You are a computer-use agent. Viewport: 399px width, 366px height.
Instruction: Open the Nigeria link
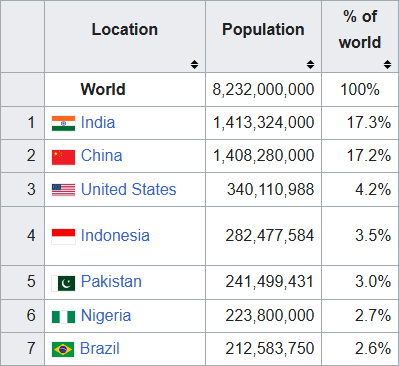pos(106,315)
